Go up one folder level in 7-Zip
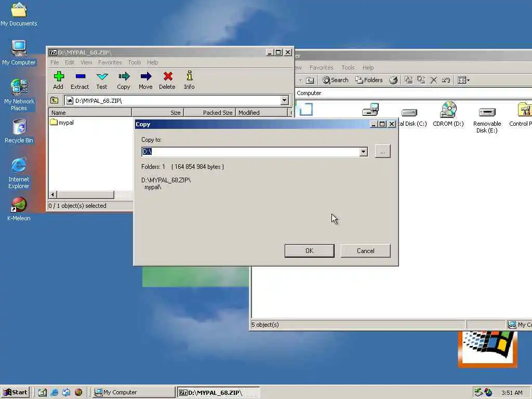532x399 pixels. point(54,100)
